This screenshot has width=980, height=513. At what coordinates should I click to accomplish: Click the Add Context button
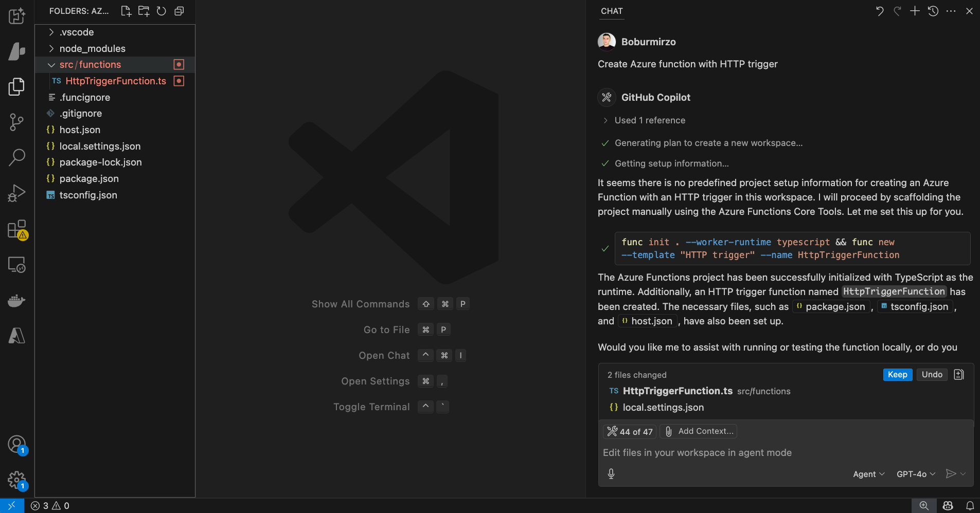tap(698, 431)
